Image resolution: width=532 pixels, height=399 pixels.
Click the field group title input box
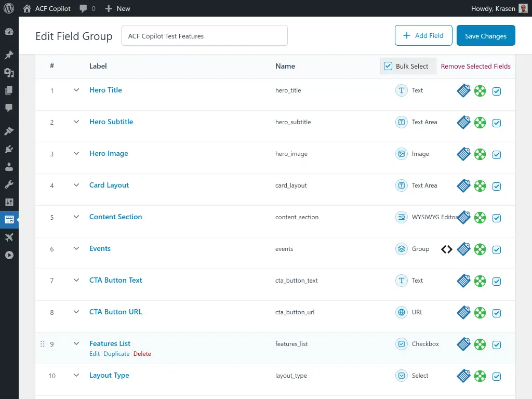pos(204,35)
